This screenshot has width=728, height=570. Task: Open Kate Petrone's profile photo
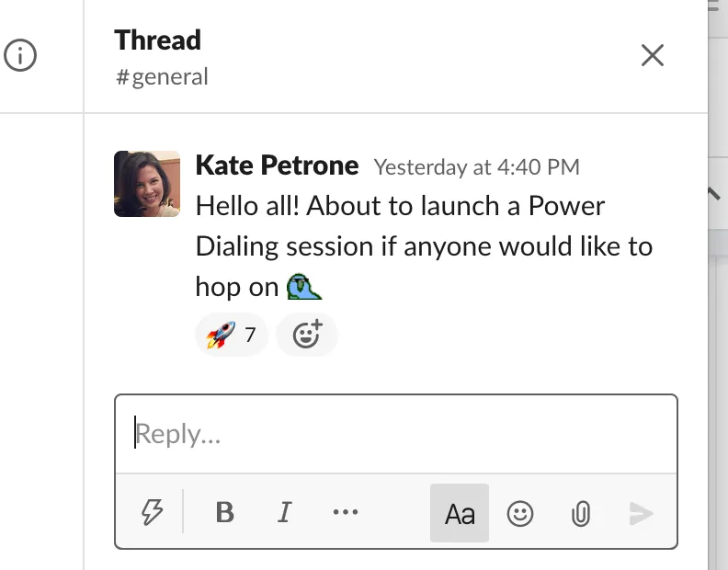[x=147, y=184]
